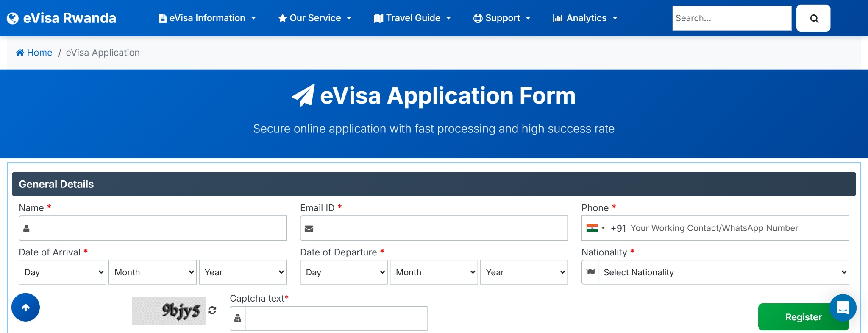Open the chat support bubble

click(843, 308)
